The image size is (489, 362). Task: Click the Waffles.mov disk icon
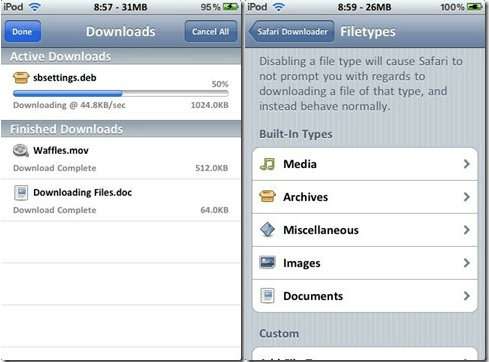(x=21, y=150)
